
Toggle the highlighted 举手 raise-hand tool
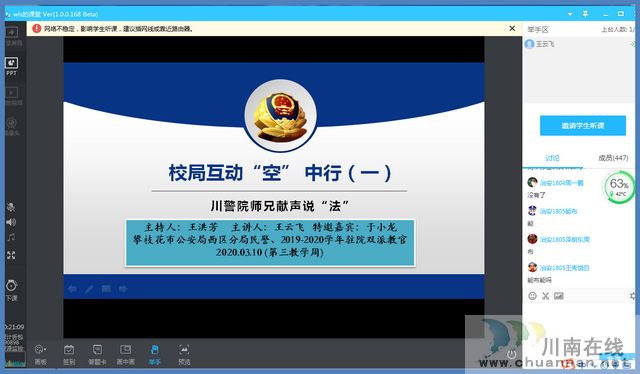[x=154, y=355]
